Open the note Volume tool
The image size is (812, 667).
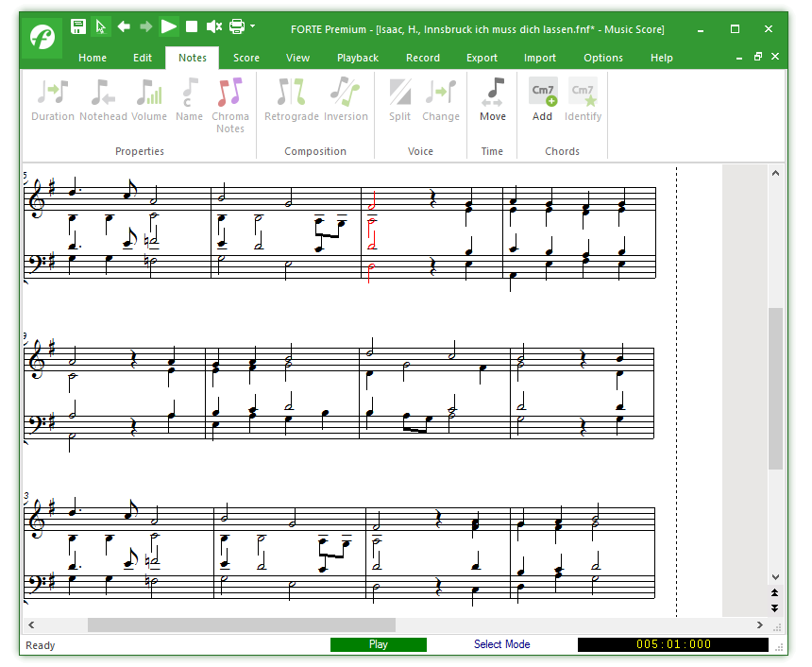(149, 100)
